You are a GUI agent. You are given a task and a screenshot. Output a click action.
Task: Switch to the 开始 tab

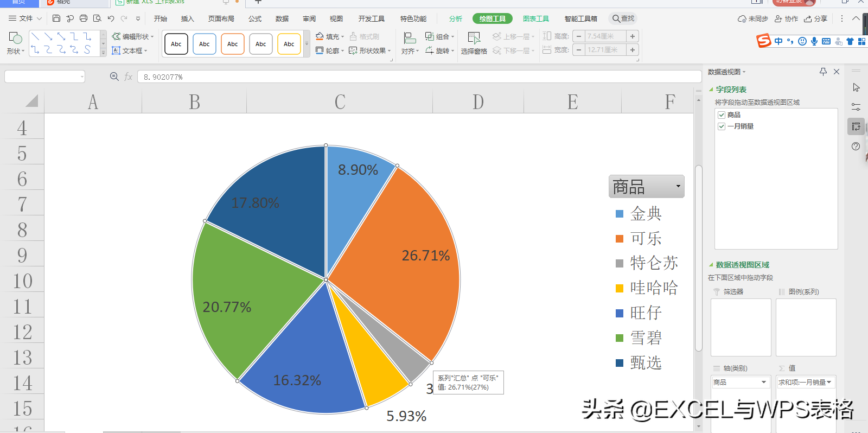point(160,18)
